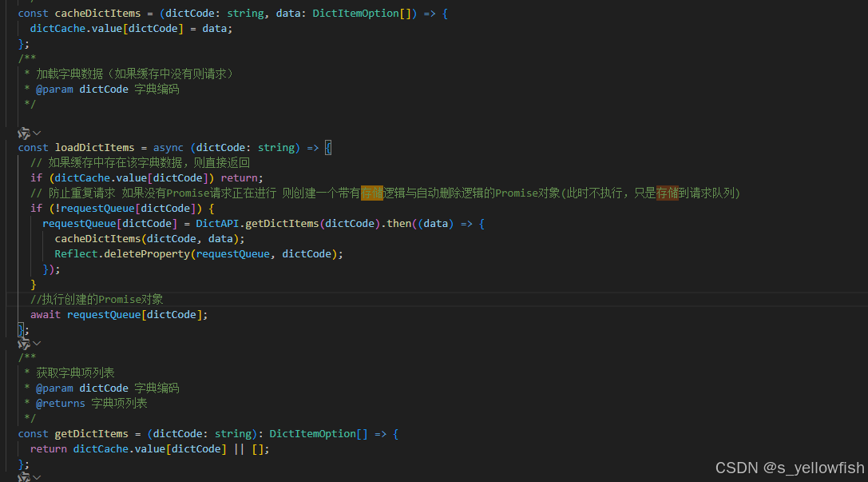Click the marker icon above getDictItems declaration

point(25,343)
